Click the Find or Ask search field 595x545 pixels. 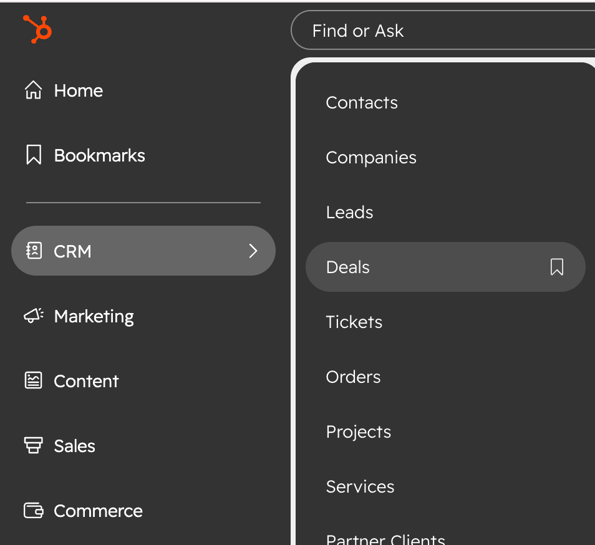tap(443, 30)
